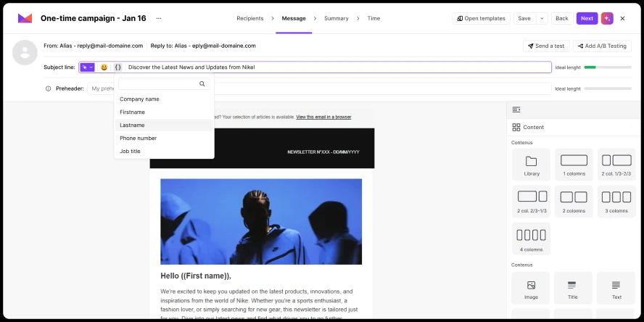The image size is (644, 322).
Task: Click the preheader info icon
Action: 48,88
